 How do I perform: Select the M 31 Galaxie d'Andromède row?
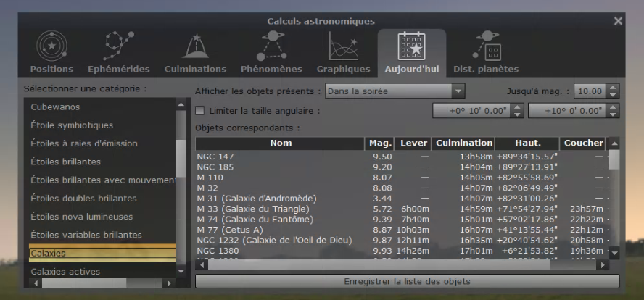click(400, 199)
